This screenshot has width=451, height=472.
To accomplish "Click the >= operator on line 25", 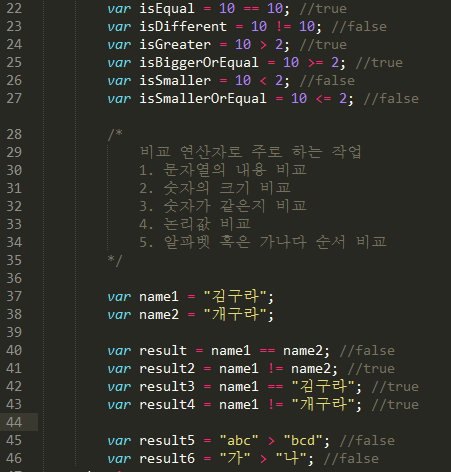I will (315, 63).
